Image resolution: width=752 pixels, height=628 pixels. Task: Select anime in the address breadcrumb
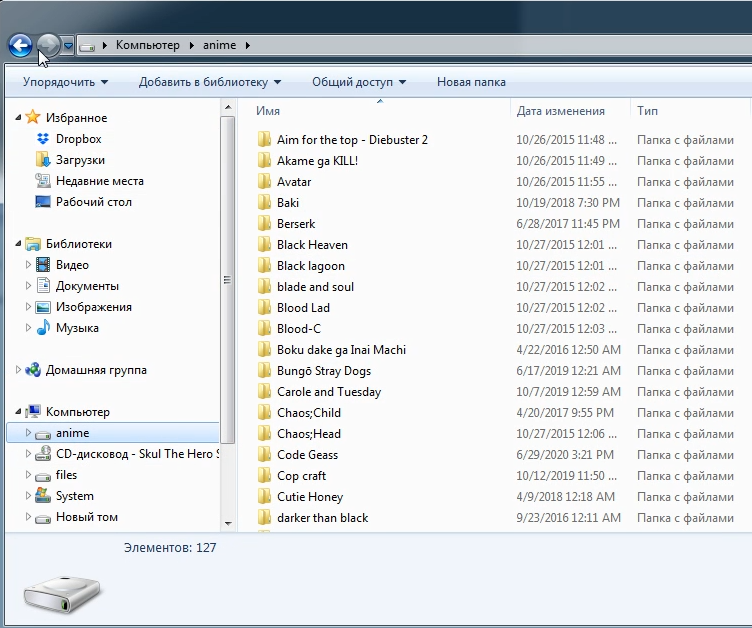(219, 45)
